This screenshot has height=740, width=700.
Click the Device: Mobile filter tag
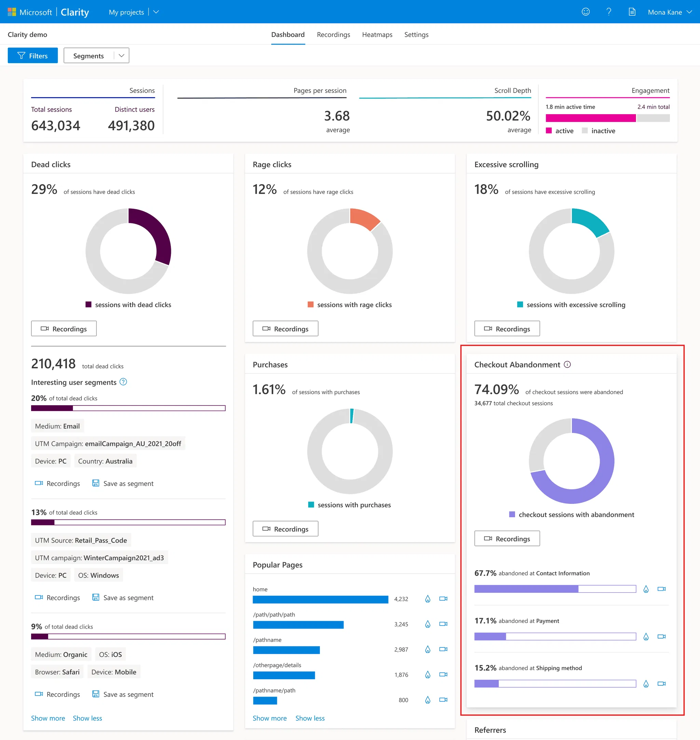(x=114, y=672)
